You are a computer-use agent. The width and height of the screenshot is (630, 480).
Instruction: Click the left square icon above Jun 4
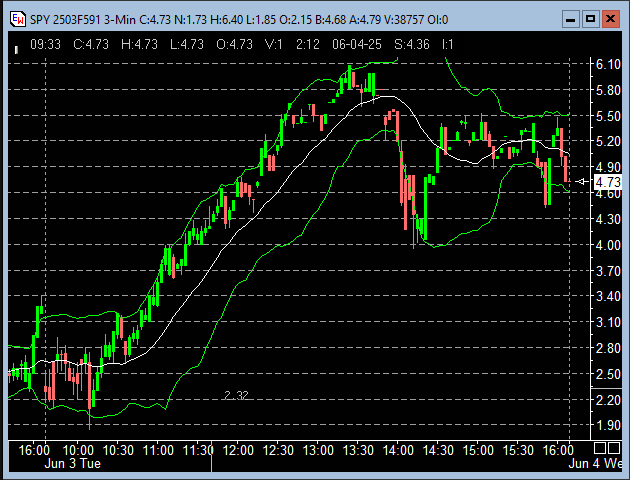[600, 447]
